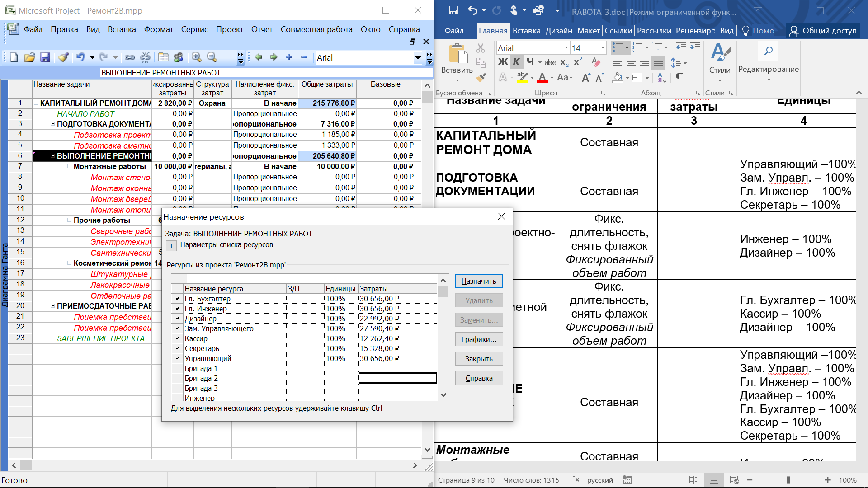Show paragraph marks with pilcrow icon
This screenshot has height=488, width=868.
click(679, 78)
